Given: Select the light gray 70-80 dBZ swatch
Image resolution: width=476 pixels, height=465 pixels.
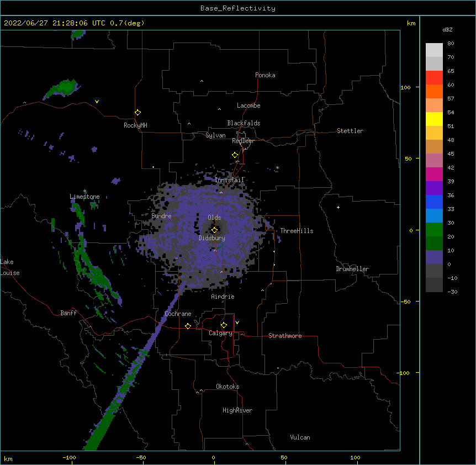Looking at the screenshot, I should click(434, 50).
